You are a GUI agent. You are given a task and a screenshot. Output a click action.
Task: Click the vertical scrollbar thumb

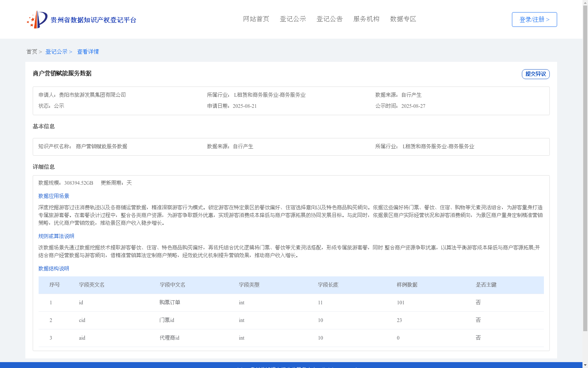tap(585, 168)
